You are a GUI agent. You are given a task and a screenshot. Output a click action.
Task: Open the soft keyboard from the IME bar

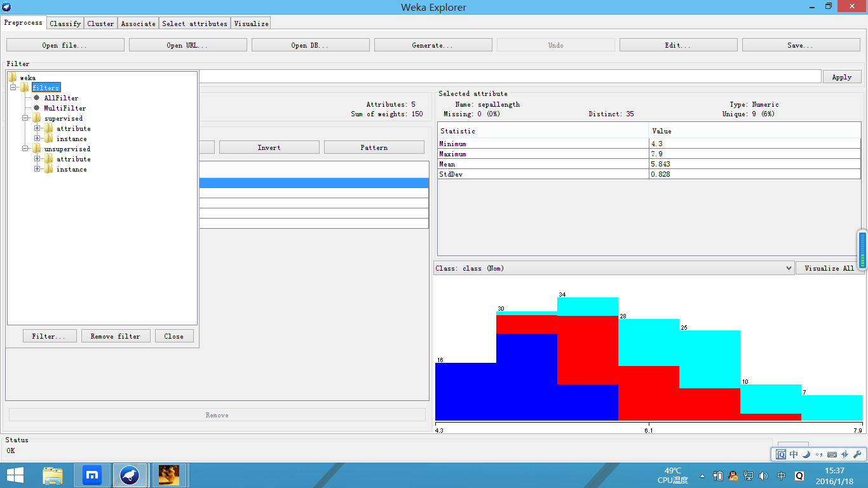832,454
